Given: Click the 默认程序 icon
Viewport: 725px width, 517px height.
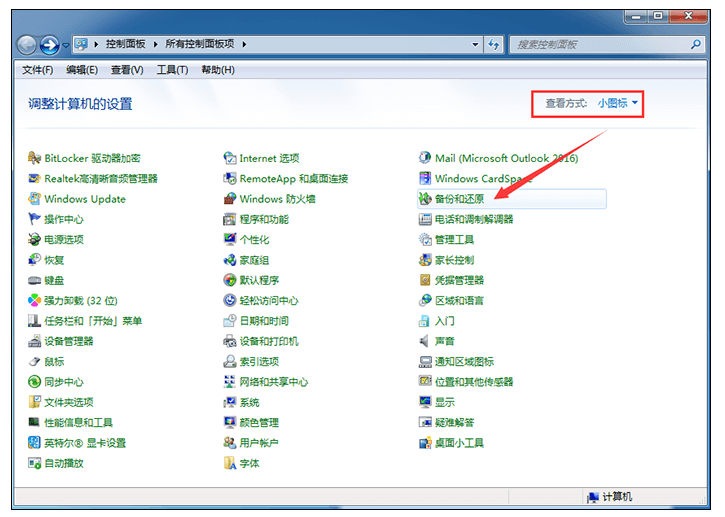Looking at the screenshot, I should pyautogui.click(x=230, y=280).
